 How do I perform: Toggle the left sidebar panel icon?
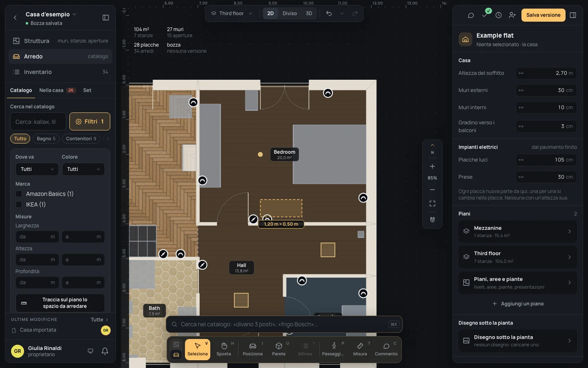tap(106, 18)
